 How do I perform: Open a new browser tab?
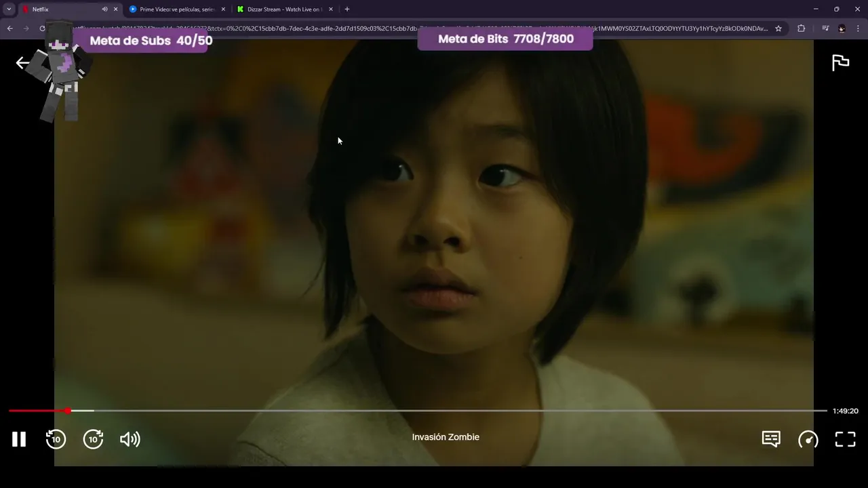click(347, 9)
